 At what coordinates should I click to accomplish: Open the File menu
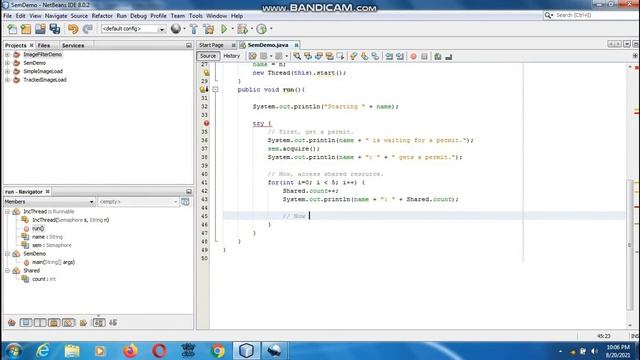tap(8, 16)
